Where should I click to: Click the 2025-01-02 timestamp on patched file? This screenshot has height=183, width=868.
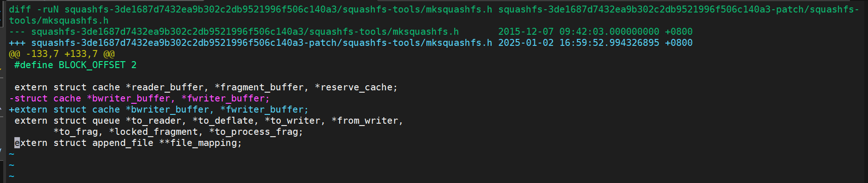596,43
